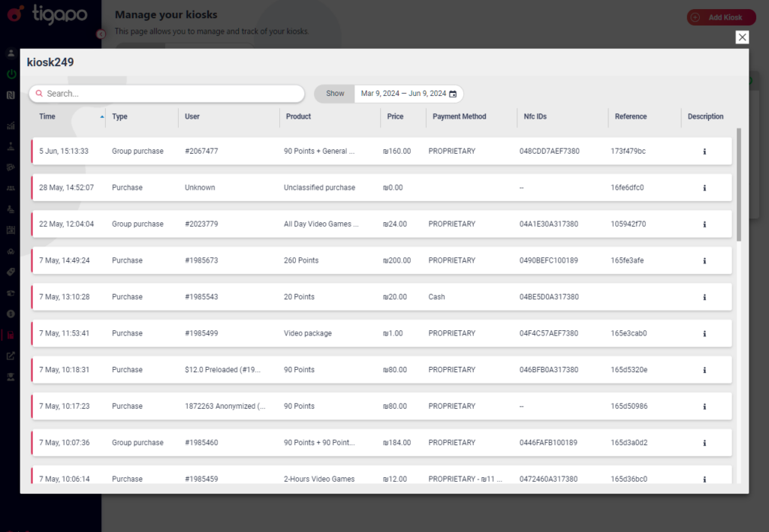Screen dimensions: 769x532
Task: Click the external link icon in sidebar
Action: click(x=10, y=355)
